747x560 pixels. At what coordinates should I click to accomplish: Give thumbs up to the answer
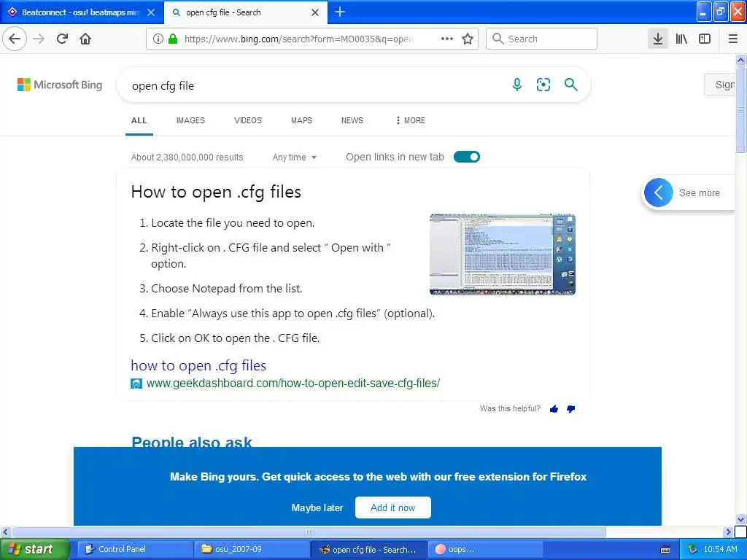point(554,409)
